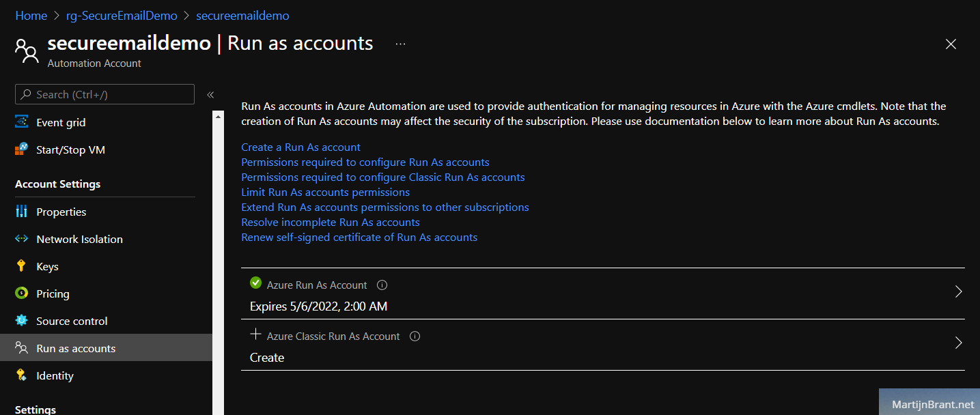Click the sidebar scroll up arrow
The width and height of the screenshot is (980, 415).
coord(219,117)
